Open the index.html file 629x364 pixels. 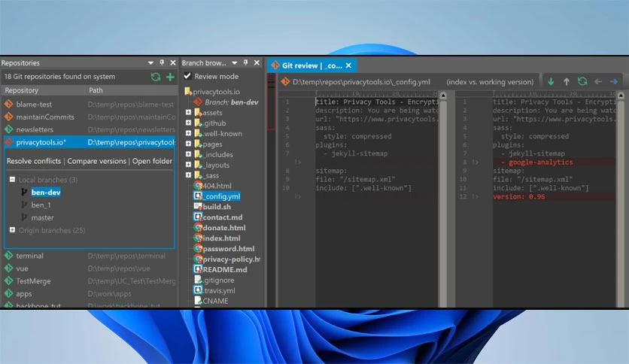click(x=217, y=238)
